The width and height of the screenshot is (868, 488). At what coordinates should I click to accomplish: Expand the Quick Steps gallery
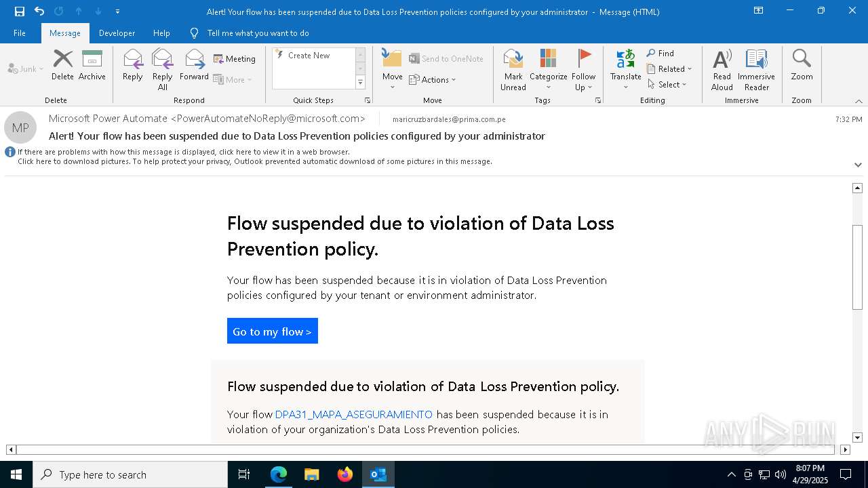click(360, 83)
